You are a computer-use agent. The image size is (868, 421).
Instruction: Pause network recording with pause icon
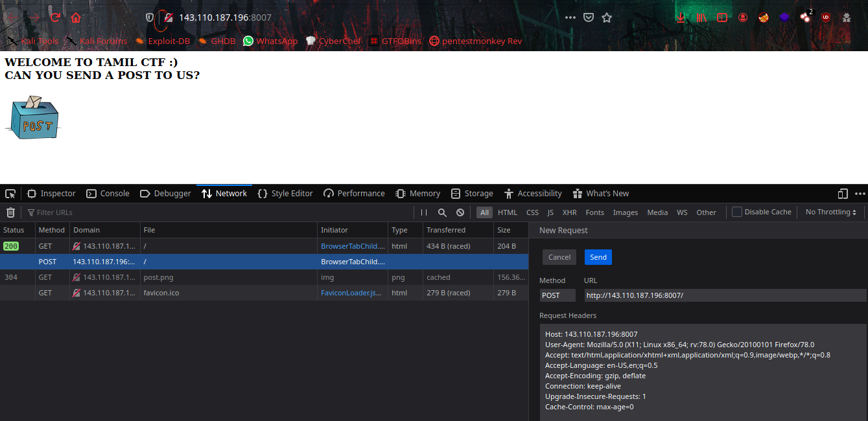point(424,212)
